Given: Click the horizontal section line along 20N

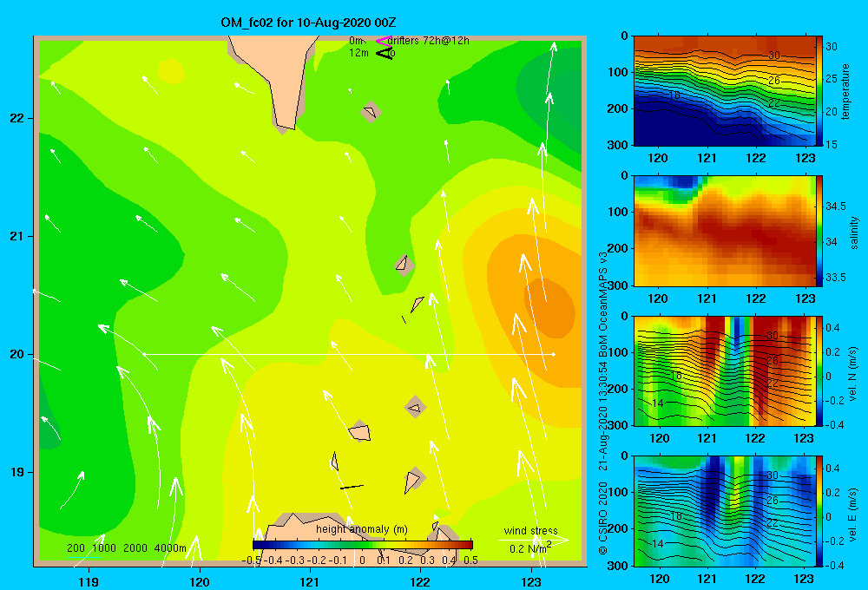Looking at the screenshot, I should pos(349,354).
